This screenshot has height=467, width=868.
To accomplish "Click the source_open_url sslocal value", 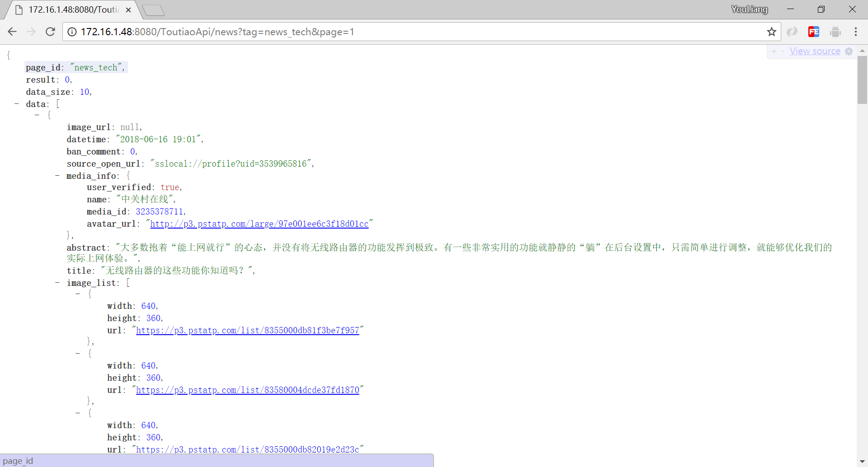I will pyautogui.click(x=231, y=164).
